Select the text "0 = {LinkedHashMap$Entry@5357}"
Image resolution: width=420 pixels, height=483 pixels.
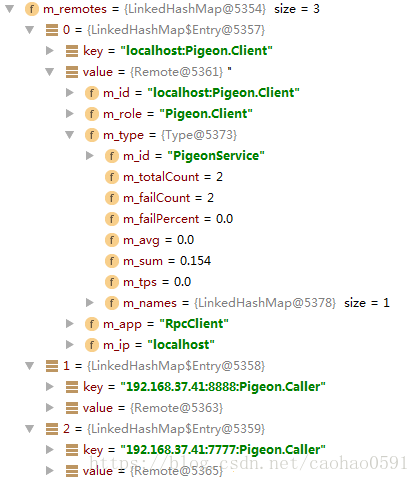click(x=164, y=30)
